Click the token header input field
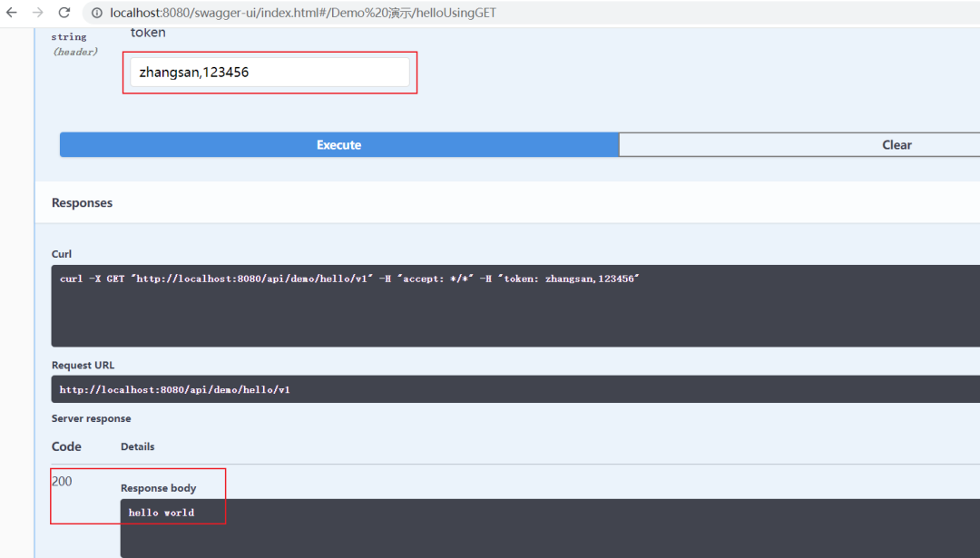Image resolution: width=980 pixels, height=558 pixels. 269,73
